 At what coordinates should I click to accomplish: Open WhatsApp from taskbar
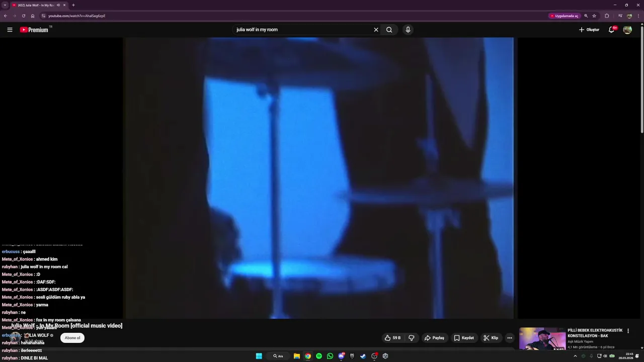pos(330,356)
